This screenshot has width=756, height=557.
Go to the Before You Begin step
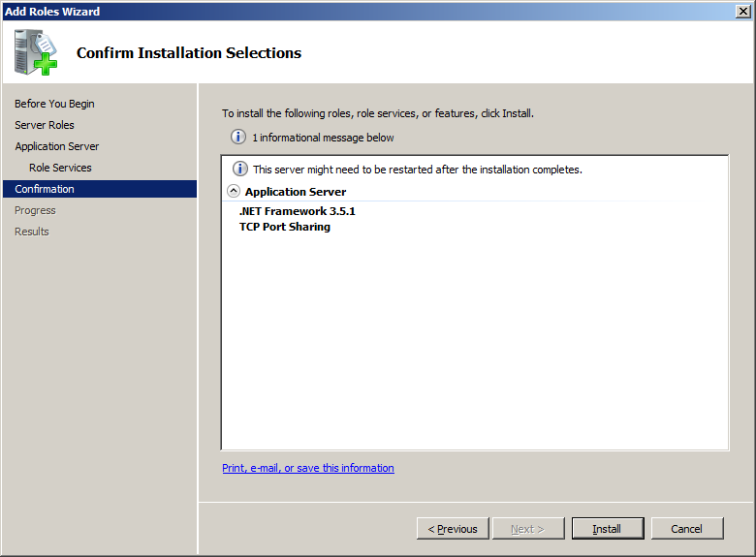(x=54, y=104)
